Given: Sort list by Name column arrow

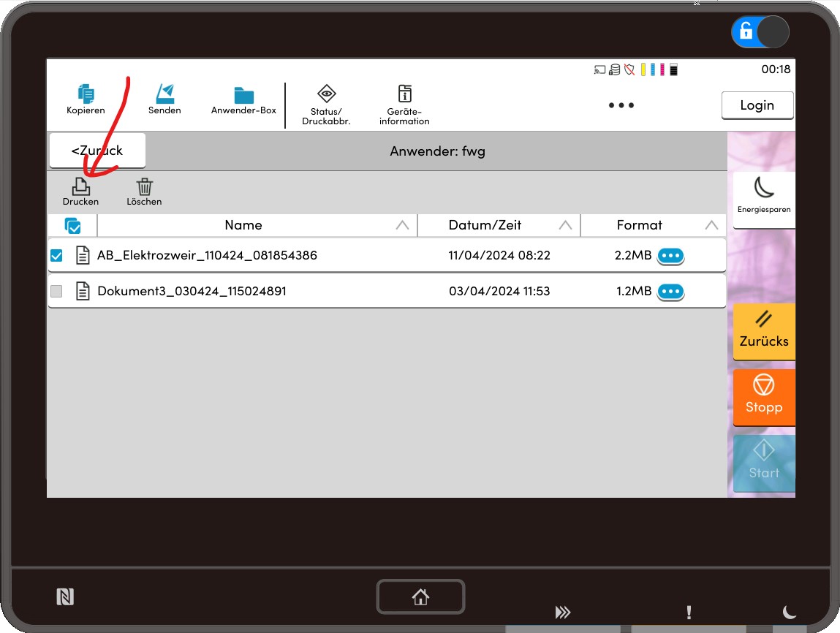Looking at the screenshot, I should coord(402,226).
